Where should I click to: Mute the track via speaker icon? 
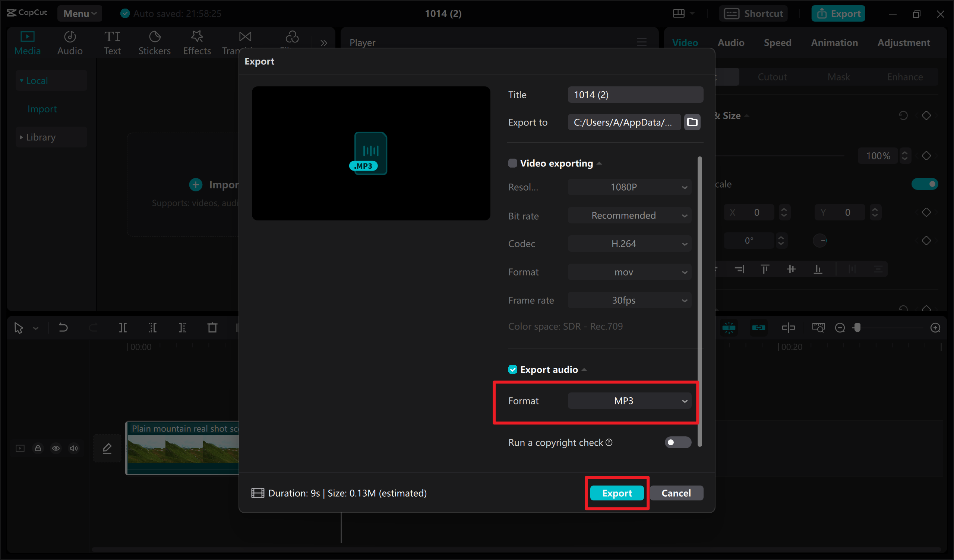[74, 448]
